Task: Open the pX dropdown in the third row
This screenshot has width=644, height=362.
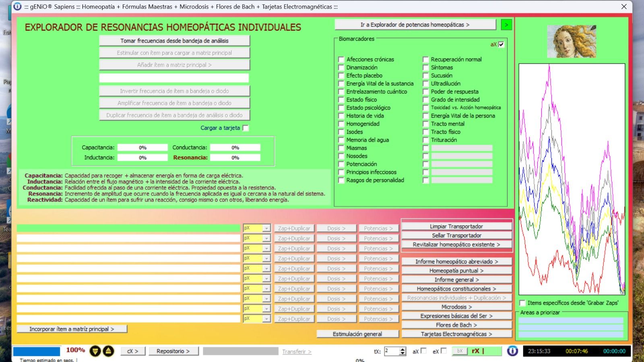Action: (266, 249)
